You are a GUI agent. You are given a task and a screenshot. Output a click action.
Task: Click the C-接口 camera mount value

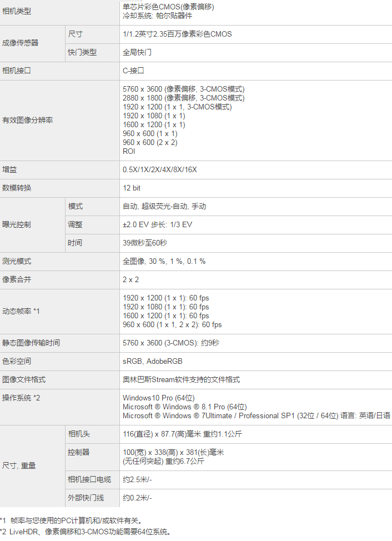tap(133, 71)
